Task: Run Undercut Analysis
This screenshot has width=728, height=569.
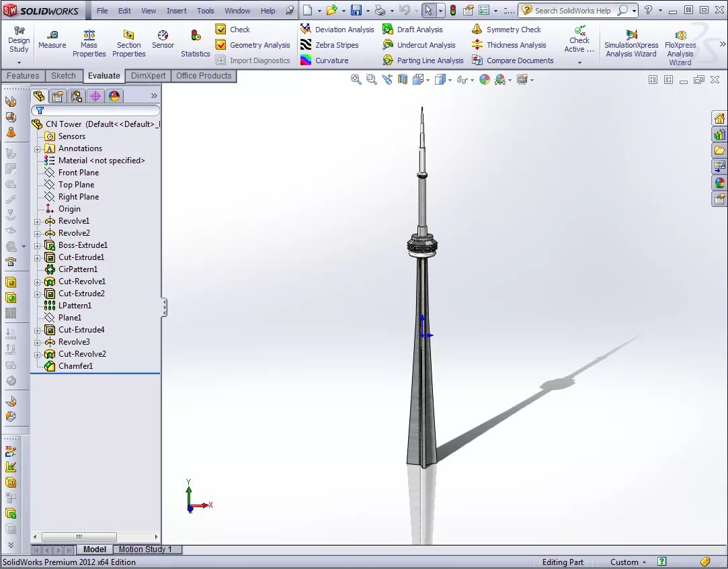Action: coord(419,45)
